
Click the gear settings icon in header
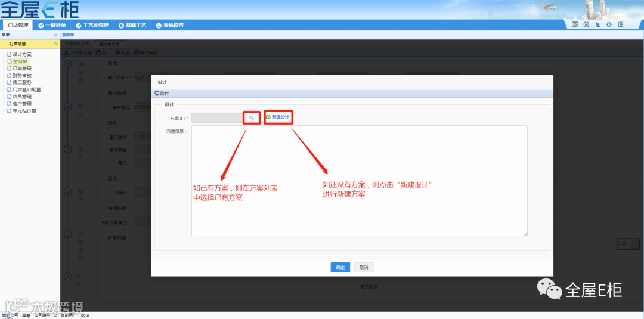click(609, 24)
